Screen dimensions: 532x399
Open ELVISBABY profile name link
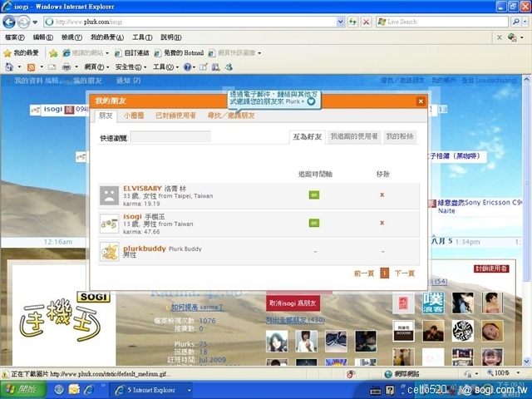(142, 189)
